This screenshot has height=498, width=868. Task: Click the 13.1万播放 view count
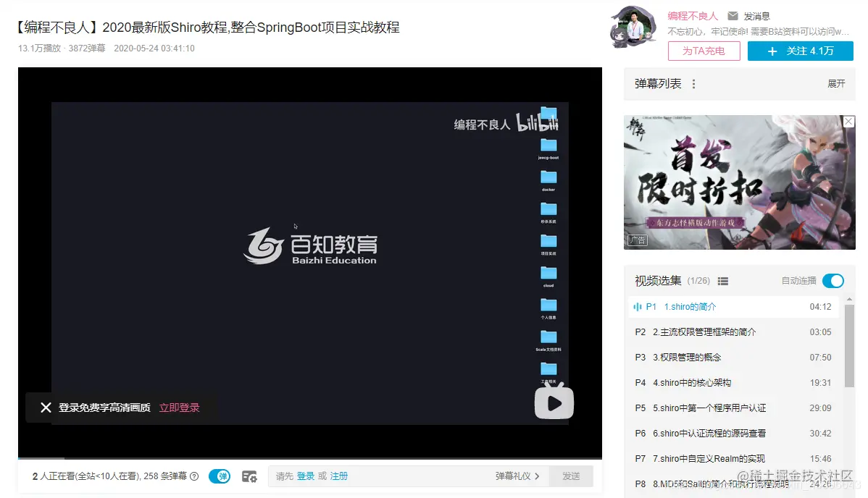pyautogui.click(x=39, y=48)
